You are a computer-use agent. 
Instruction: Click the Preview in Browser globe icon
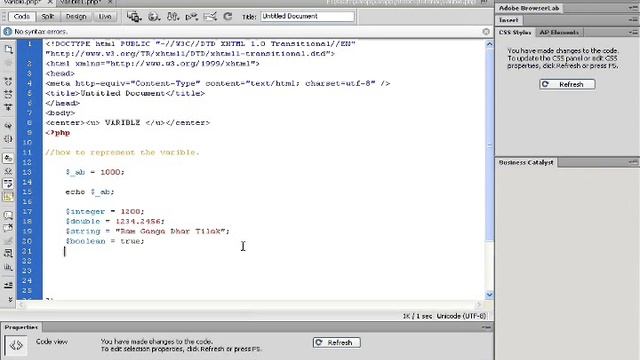pos(154,16)
